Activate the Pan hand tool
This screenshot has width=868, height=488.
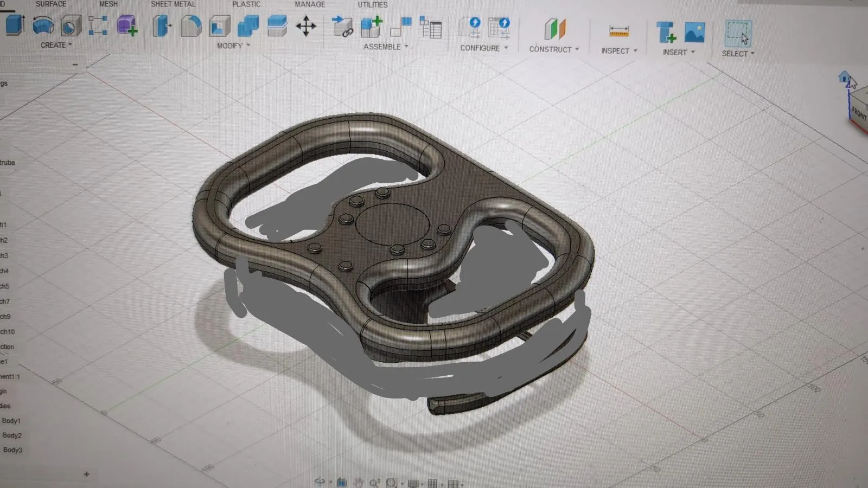(358, 481)
